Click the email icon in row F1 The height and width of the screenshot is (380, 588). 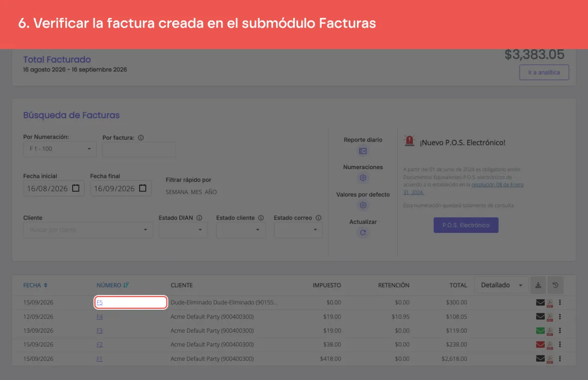pyautogui.click(x=540, y=359)
